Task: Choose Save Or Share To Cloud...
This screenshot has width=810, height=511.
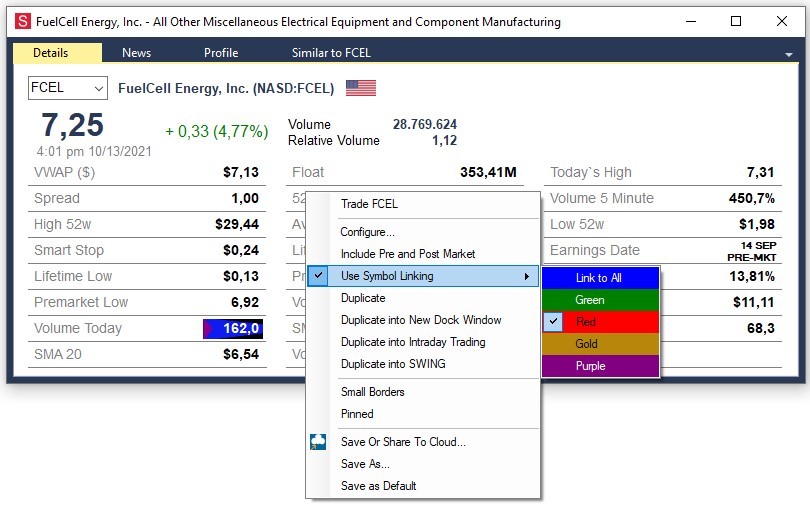Action: click(424, 442)
